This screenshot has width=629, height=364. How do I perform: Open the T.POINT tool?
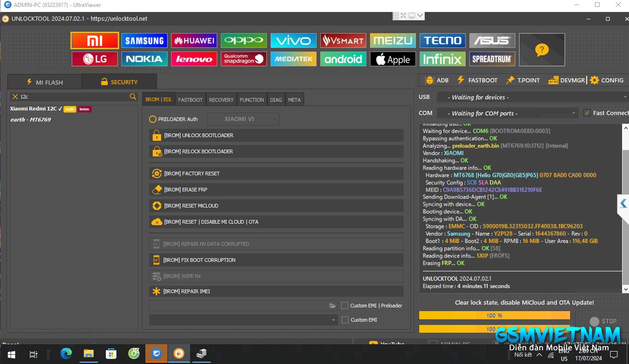[x=523, y=80]
